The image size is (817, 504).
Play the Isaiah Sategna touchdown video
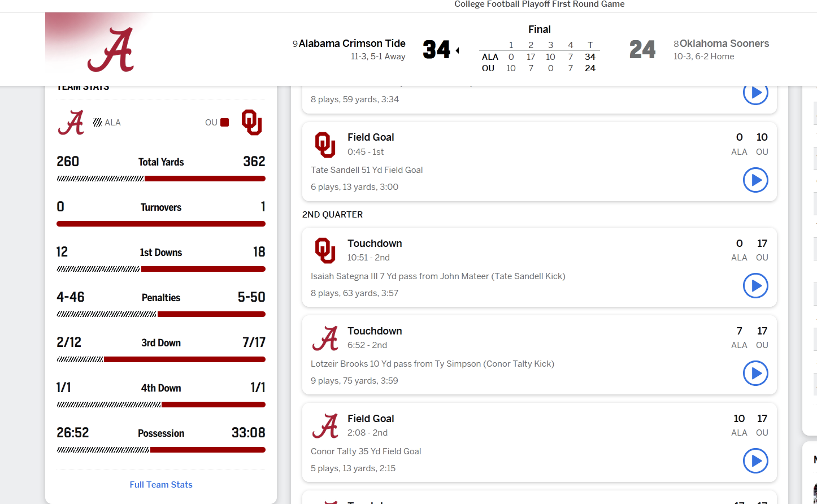[x=755, y=286]
